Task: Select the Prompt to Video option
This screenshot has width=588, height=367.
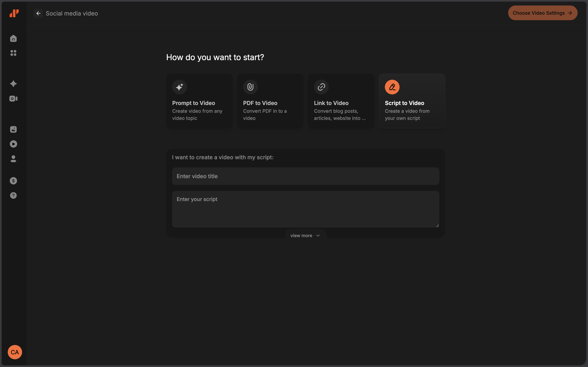Action: [x=199, y=101]
